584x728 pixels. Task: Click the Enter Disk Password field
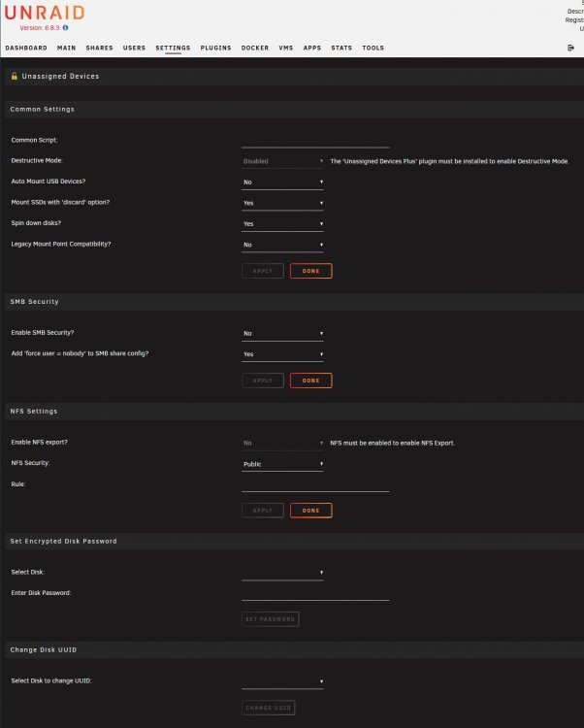click(315, 594)
